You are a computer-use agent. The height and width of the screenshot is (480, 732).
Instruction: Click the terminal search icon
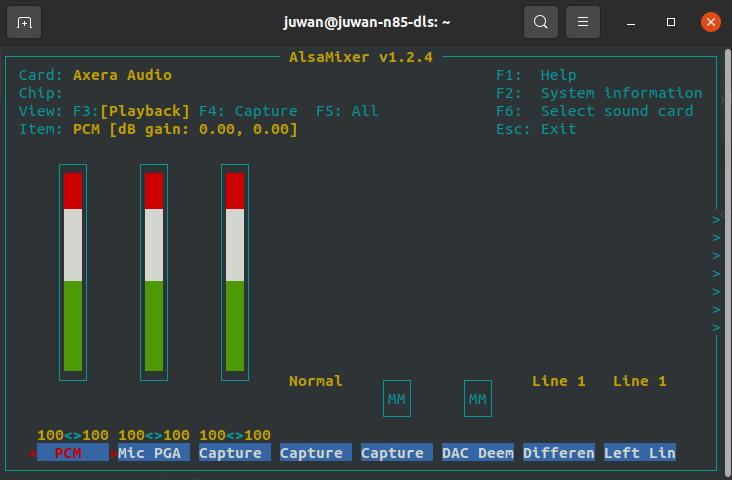click(x=541, y=22)
